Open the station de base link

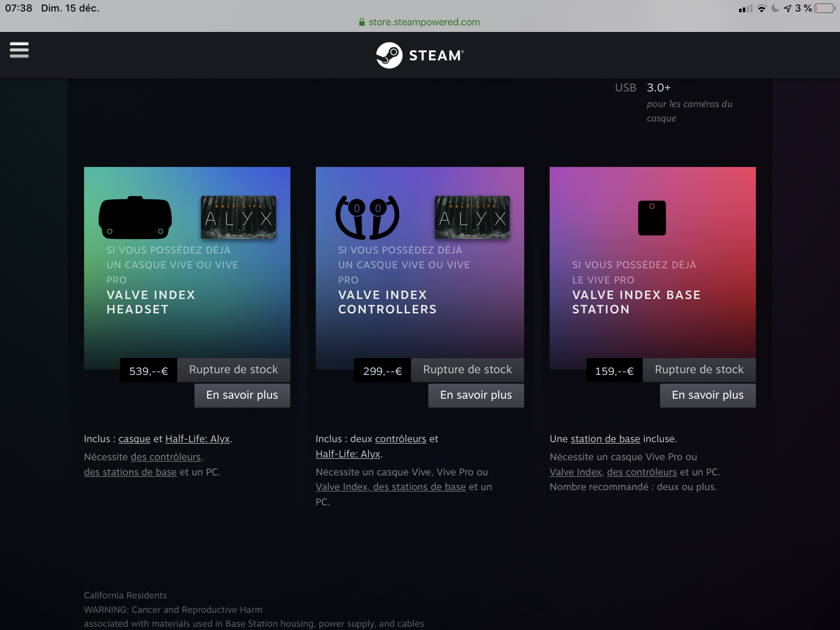(605, 439)
